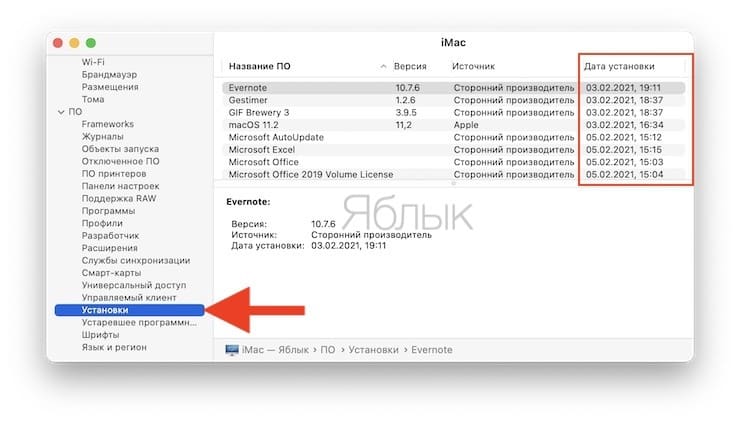This screenshot has height=423, width=740.
Task: Open Язык и регион item
Action: coord(114,347)
